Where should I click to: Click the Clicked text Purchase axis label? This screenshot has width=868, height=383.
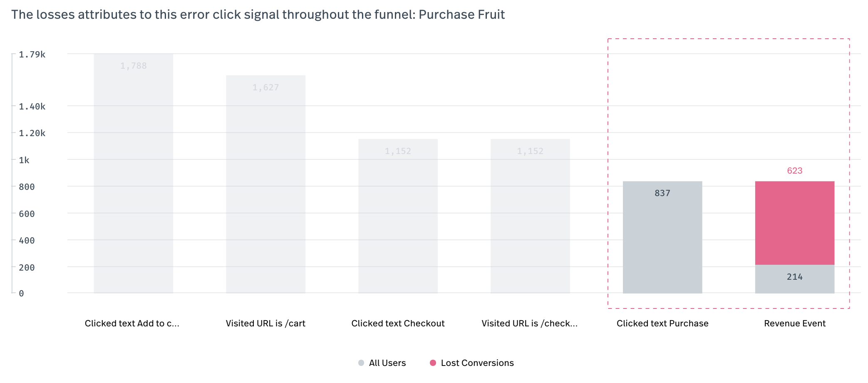coord(662,323)
